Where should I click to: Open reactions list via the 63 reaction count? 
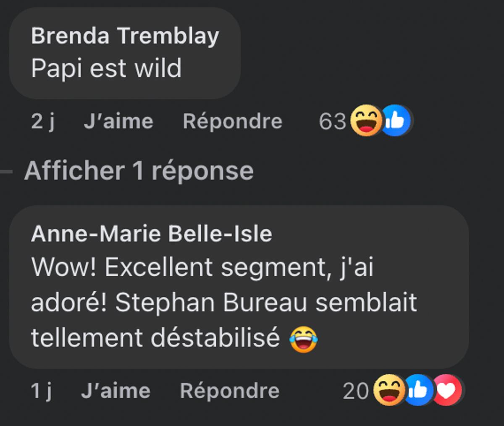[334, 122]
